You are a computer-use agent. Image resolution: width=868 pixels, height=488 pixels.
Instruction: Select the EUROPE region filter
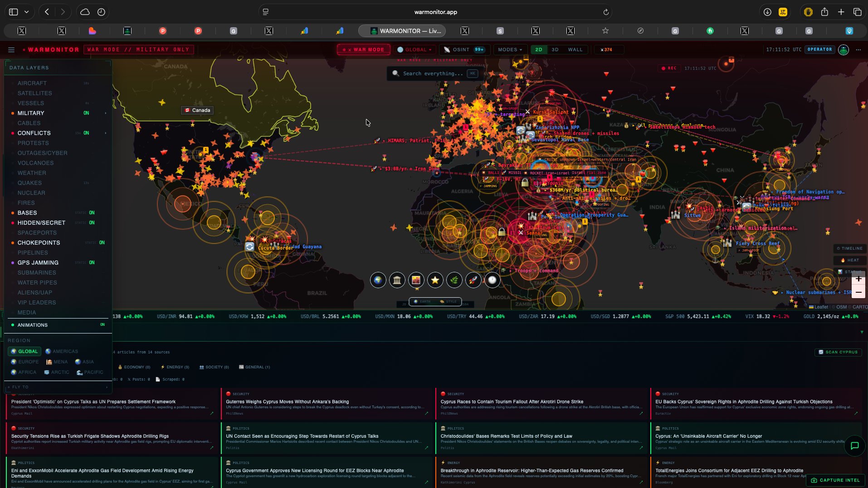24,362
